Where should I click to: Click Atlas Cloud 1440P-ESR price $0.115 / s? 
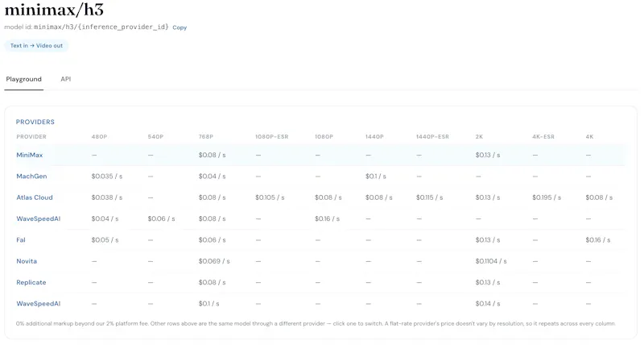pyautogui.click(x=430, y=197)
